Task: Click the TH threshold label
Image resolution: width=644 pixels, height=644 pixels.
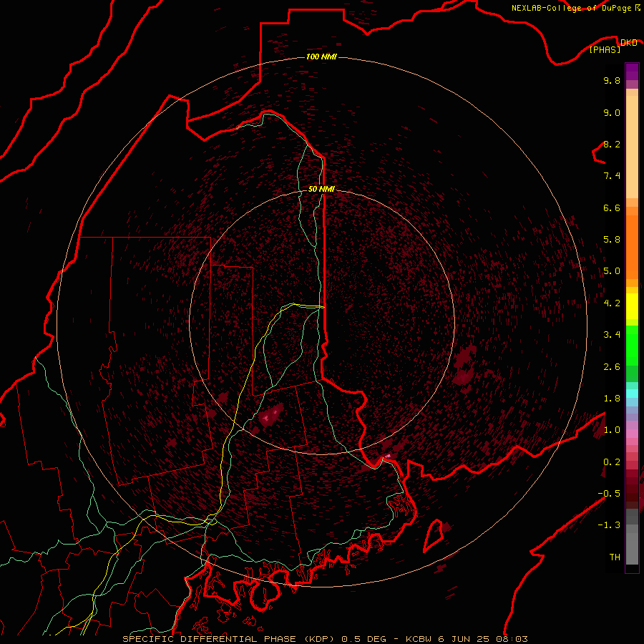Action: 615,557
